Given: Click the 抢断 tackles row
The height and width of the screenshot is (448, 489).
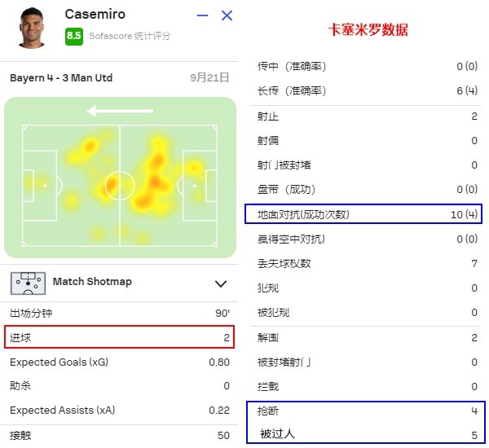Looking at the screenshot, I should point(367,411).
